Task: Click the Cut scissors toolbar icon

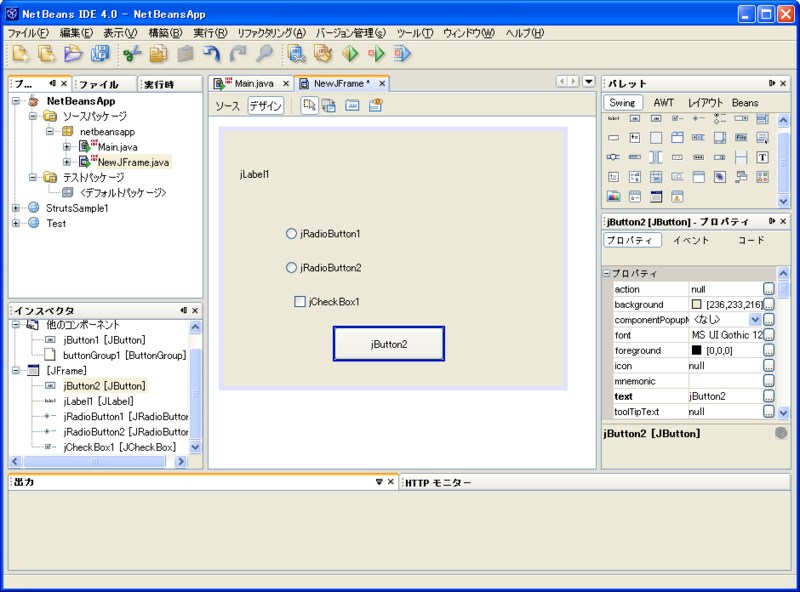Action: click(132, 54)
